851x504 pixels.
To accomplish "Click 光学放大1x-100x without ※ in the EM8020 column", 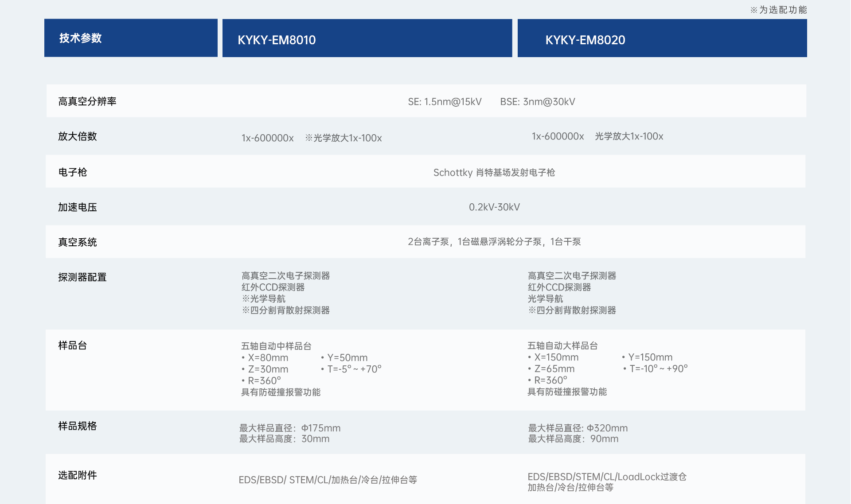I will point(629,136).
